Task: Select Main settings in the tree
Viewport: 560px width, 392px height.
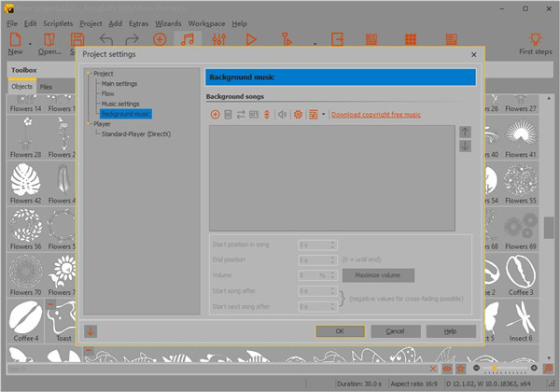Action: 119,84
